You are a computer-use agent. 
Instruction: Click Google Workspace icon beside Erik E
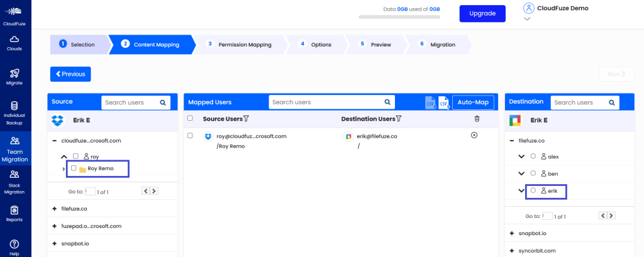point(515,121)
